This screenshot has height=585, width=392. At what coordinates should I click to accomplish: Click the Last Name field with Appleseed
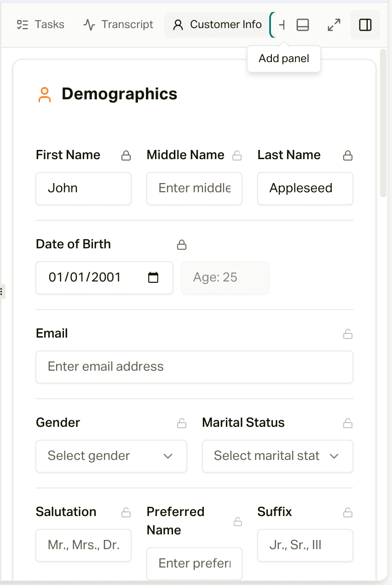tap(305, 189)
